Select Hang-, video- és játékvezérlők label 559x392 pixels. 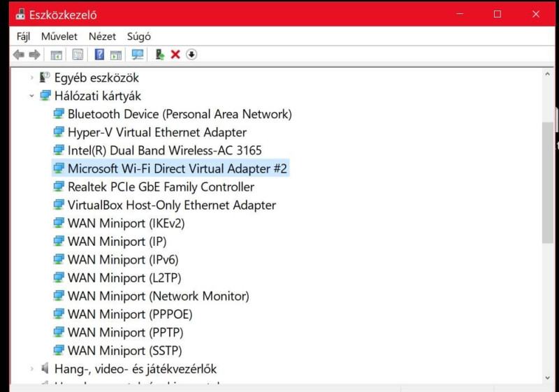click(136, 369)
